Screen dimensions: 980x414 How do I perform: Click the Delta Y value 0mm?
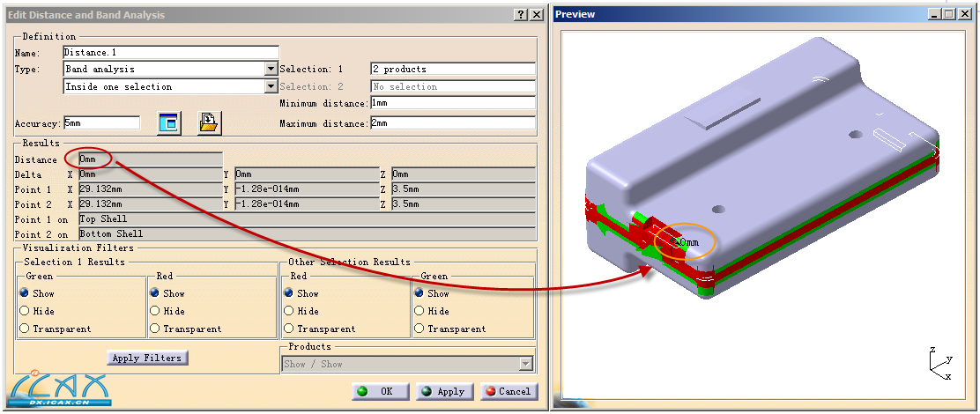coord(307,174)
